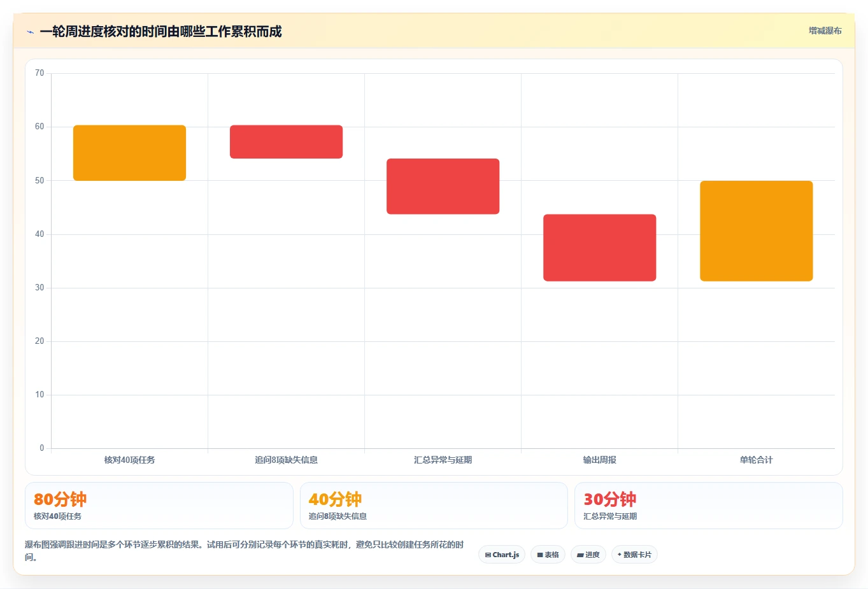Click the 核对40项任务 axis label
The width and height of the screenshot is (868, 589).
(129, 460)
